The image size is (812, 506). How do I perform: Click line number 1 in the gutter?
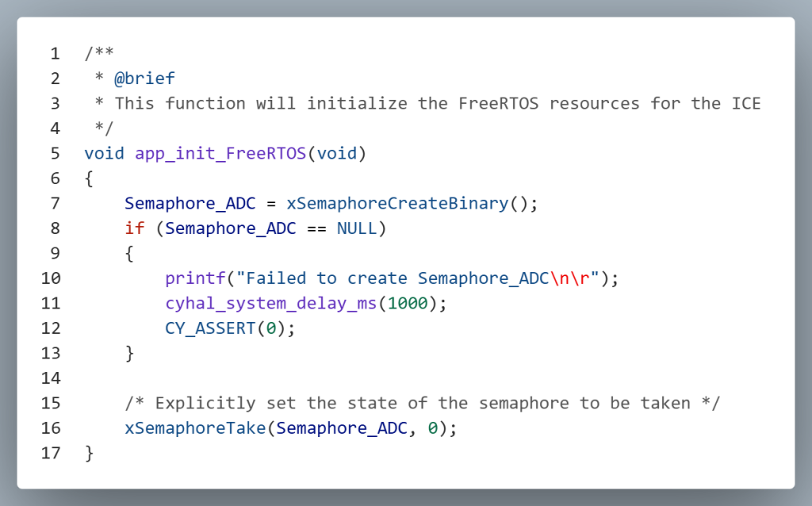[x=55, y=54]
